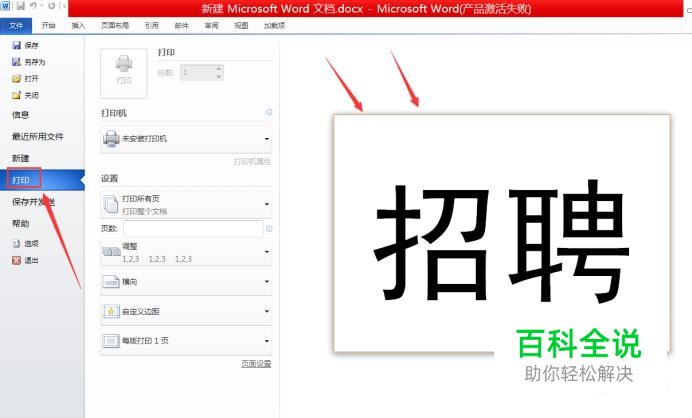Image resolution: width=692 pixels, height=418 pixels.
Task: Click the Save icon in backstage menu
Action: click(17, 45)
